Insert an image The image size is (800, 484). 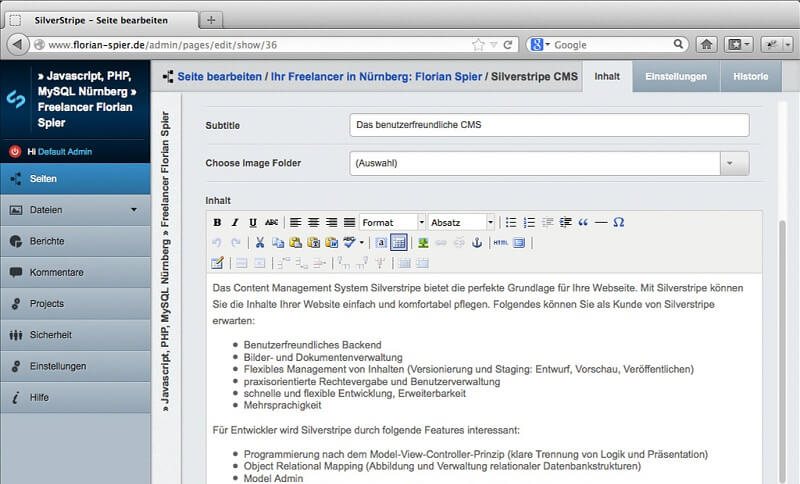(x=423, y=243)
